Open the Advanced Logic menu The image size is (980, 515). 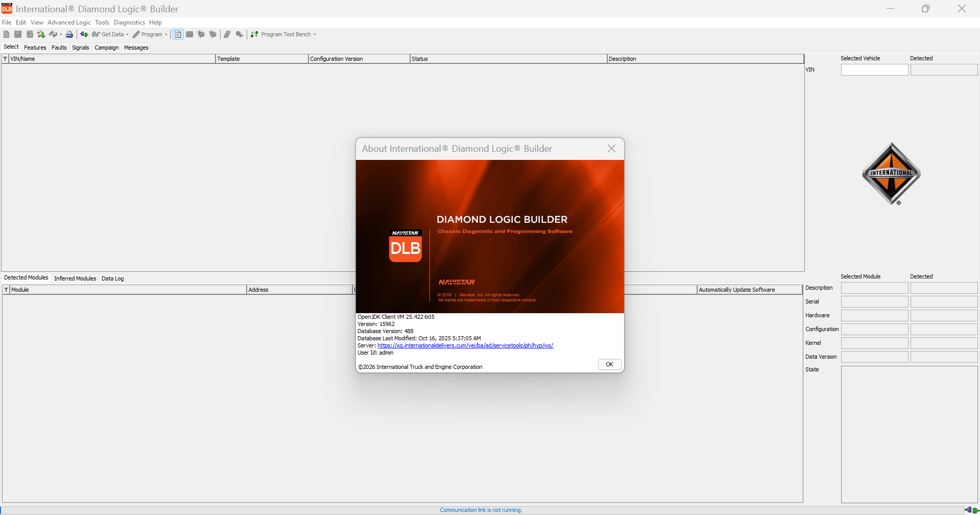click(x=69, y=22)
